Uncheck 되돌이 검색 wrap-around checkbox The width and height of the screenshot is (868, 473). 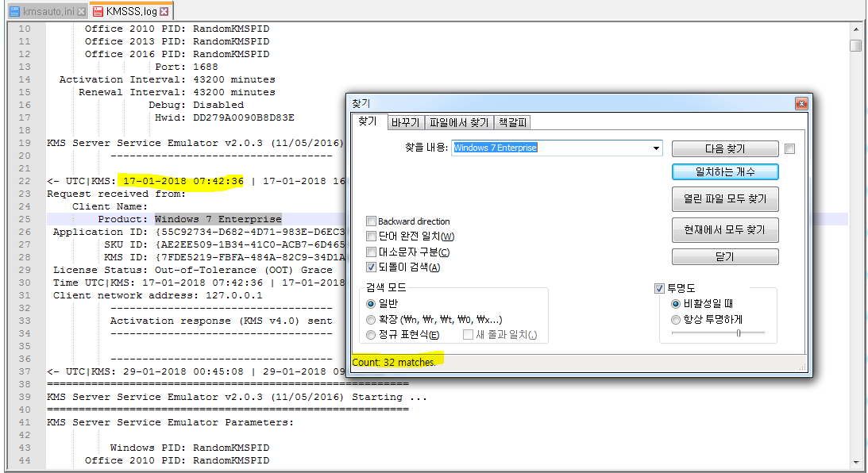coord(372,267)
